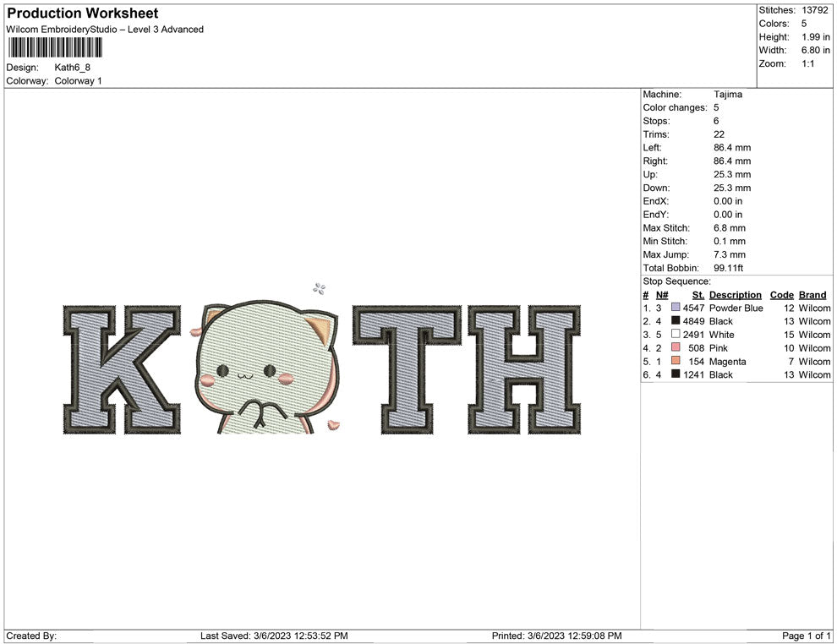Click the "Last Saved: 3/6/2023 12:53:52 PM" footer
Image resolution: width=837 pixels, height=644 pixels.
click(x=274, y=636)
